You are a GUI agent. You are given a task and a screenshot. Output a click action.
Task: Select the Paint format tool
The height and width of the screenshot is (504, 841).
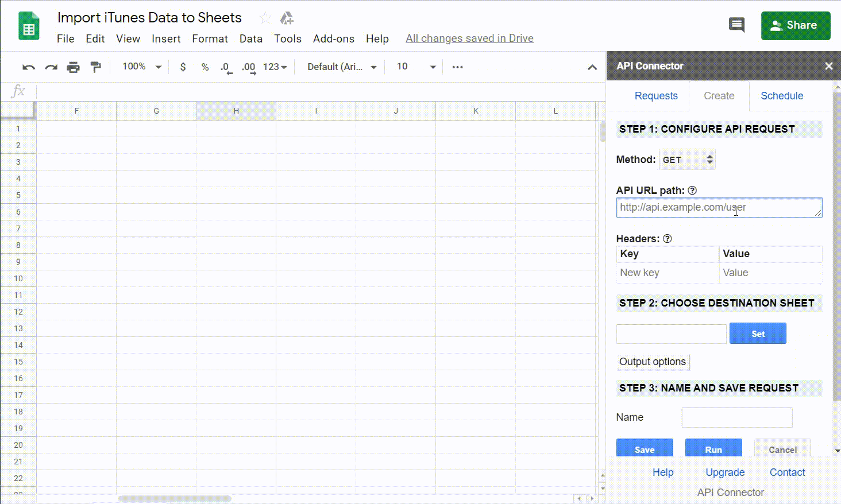pyautogui.click(x=95, y=67)
